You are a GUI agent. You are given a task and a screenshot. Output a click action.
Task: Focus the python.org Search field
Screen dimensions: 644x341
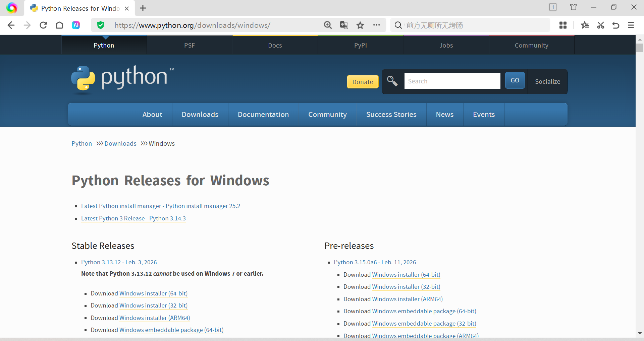click(x=452, y=81)
